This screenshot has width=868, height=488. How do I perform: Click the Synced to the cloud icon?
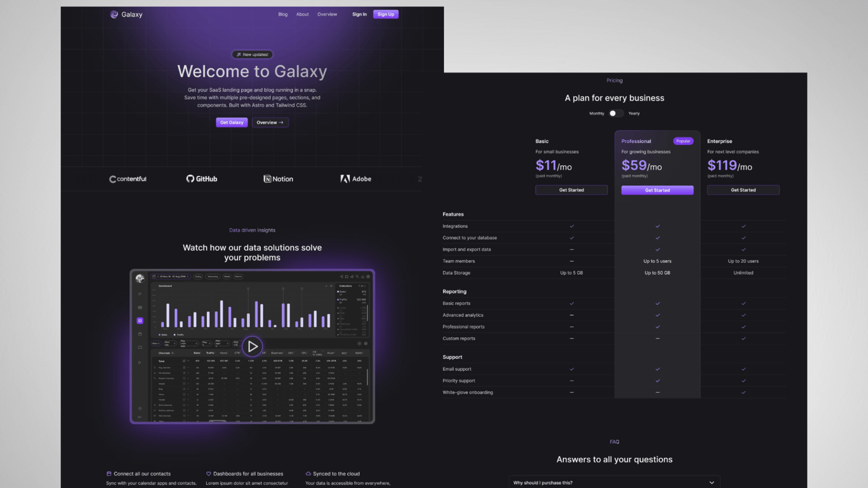(x=308, y=473)
